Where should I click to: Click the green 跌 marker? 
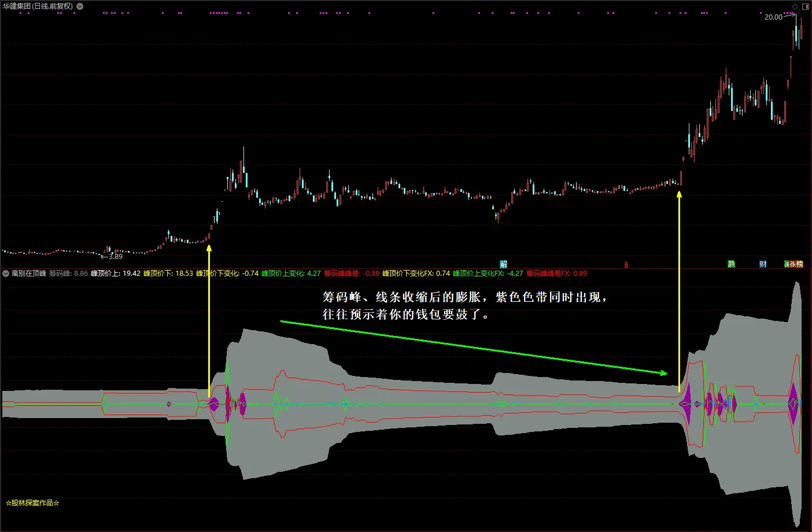point(731,264)
